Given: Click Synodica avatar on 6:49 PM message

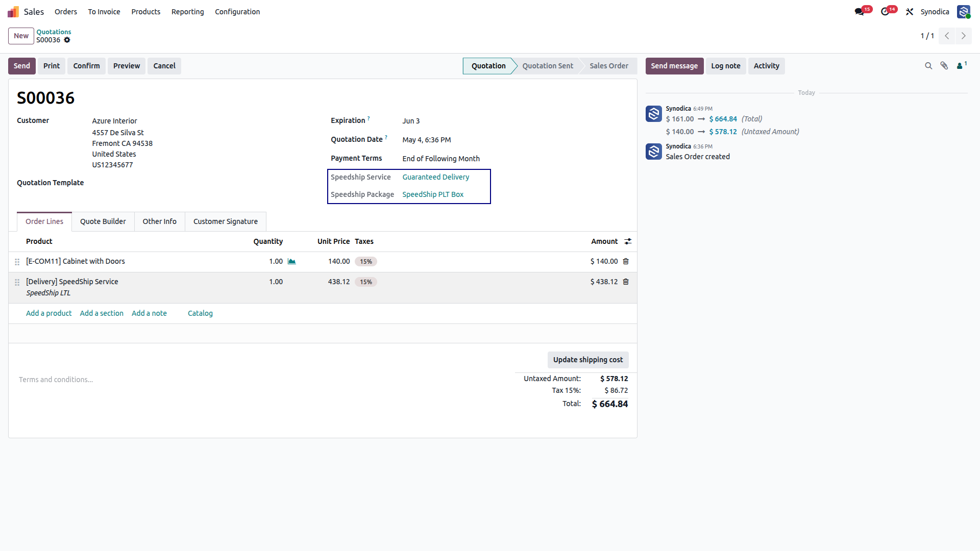Looking at the screenshot, I should tap(653, 114).
